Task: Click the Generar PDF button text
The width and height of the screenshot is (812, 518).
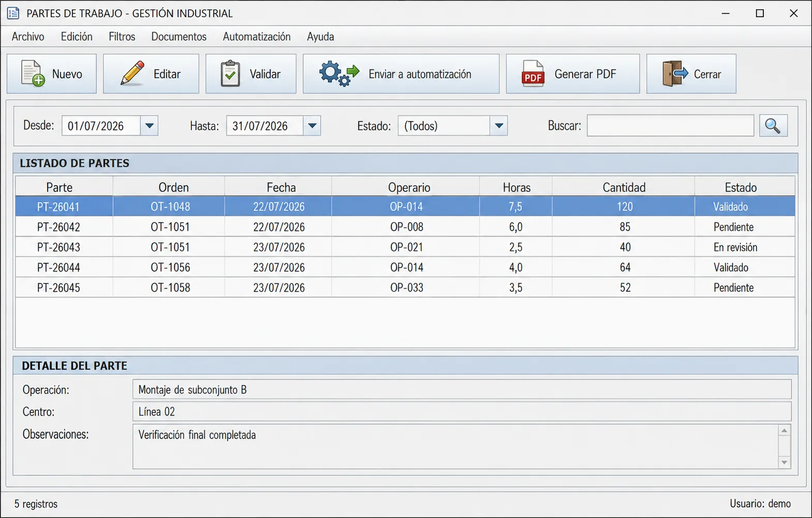Action: pyautogui.click(x=585, y=74)
